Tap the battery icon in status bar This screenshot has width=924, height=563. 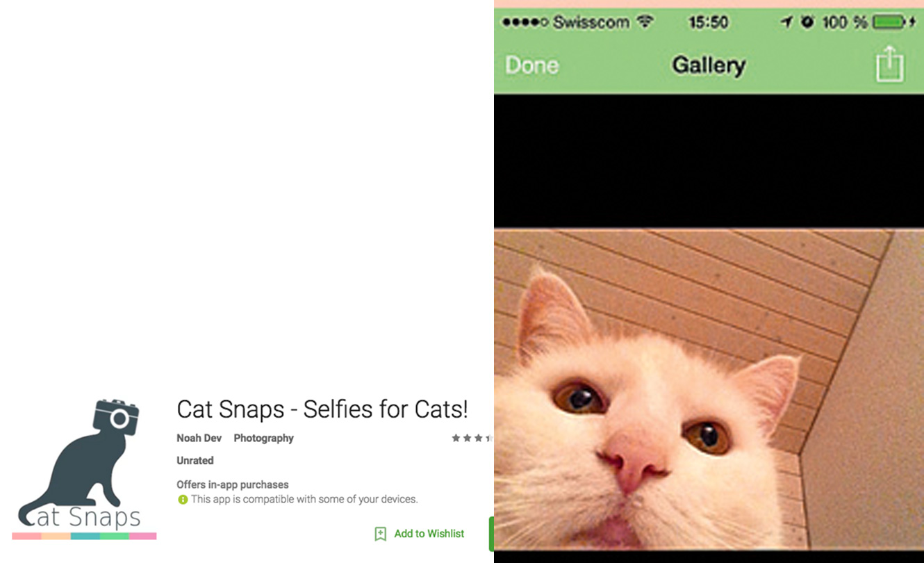coord(894,22)
